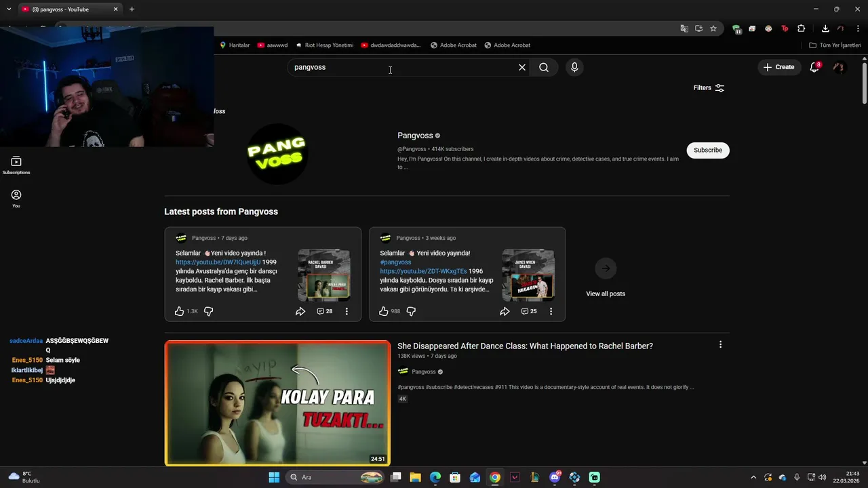
Task: Open File Explorer from taskbar
Action: click(416, 477)
